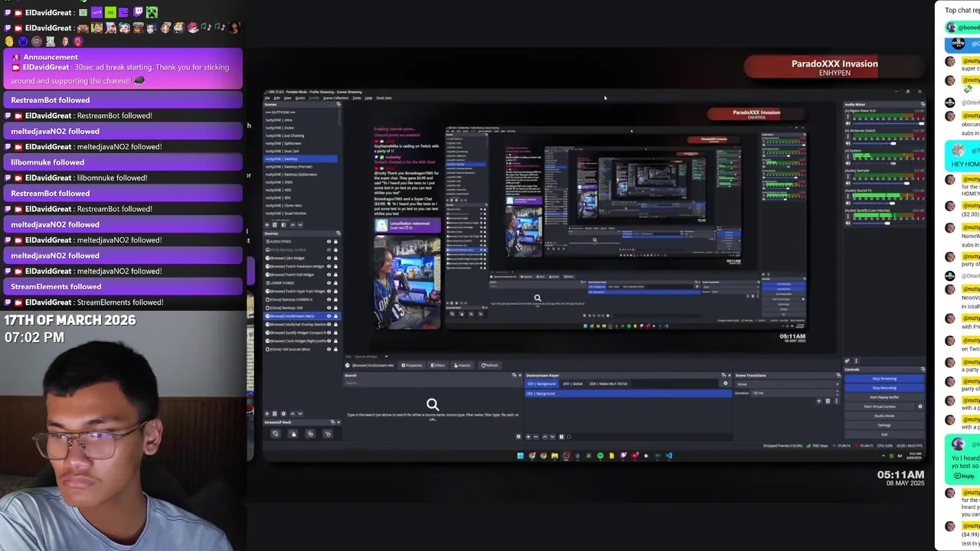Adjust Elgato Wave XLR volume slider
Screen dimensions: 980x551
[888, 124]
